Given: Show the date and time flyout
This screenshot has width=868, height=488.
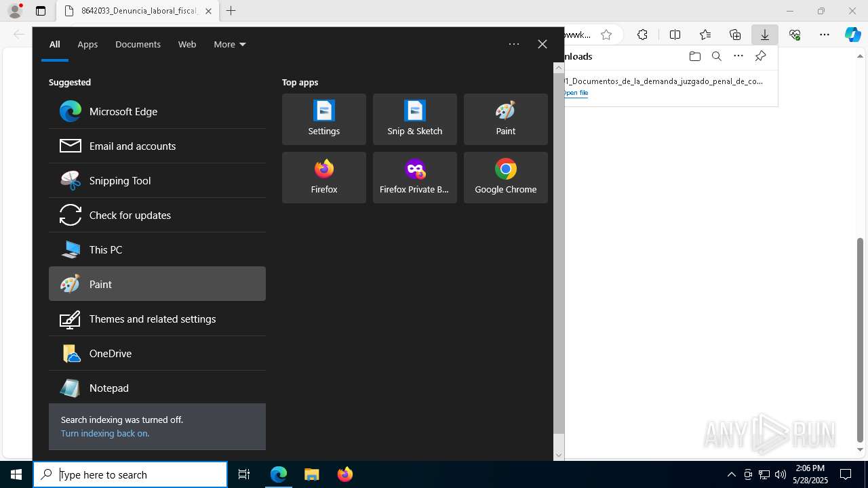Looking at the screenshot, I should tap(810, 474).
